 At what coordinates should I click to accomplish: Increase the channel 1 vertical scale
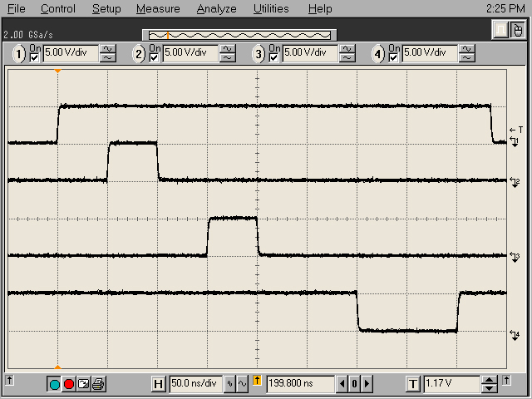click(107, 49)
